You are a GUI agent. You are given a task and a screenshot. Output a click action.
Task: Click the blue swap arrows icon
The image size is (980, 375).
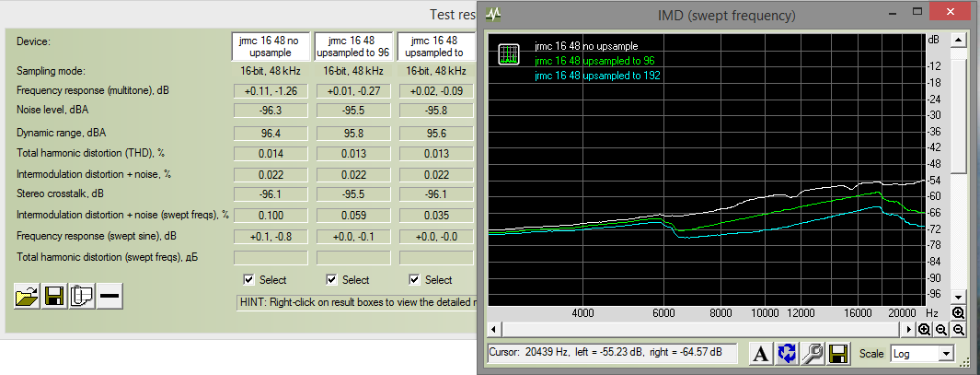(786, 354)
